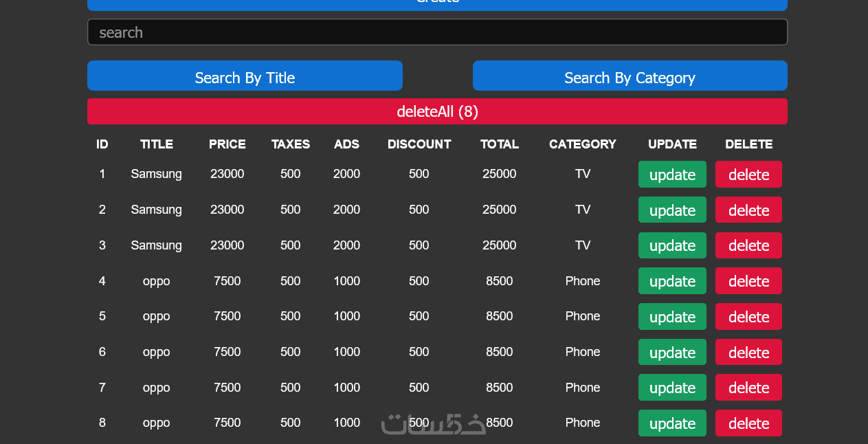Delete the oppo product with ID 7

748,388
